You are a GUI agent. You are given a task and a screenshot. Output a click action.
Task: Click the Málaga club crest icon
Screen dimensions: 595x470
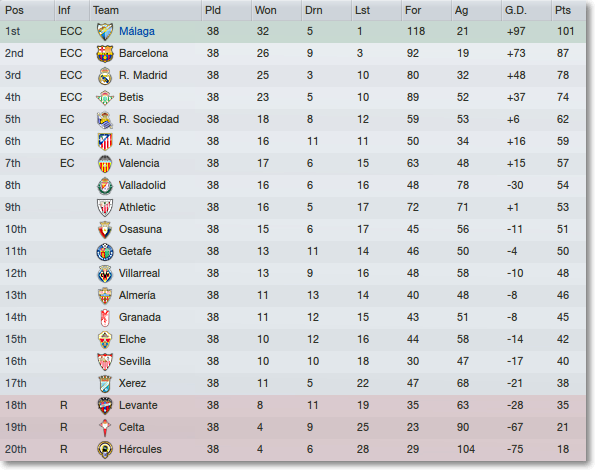pyautogui.click(x=105, y=31)
